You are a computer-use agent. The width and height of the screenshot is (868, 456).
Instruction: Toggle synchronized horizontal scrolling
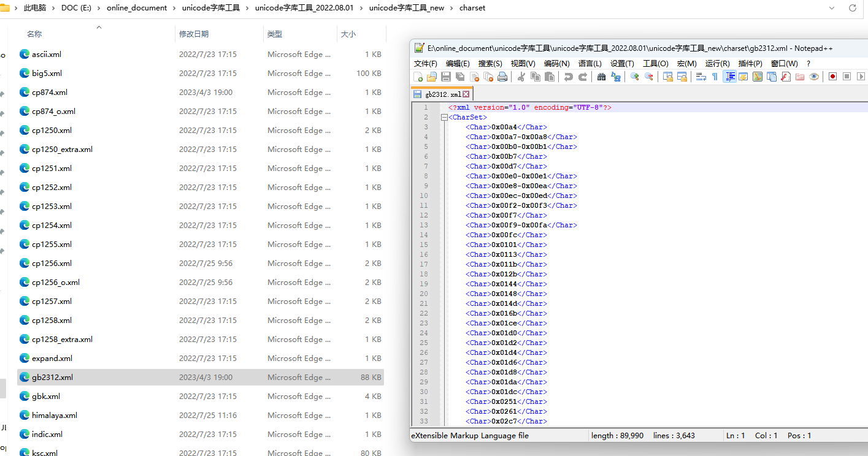pyautogui.click(x=682, y=77)
